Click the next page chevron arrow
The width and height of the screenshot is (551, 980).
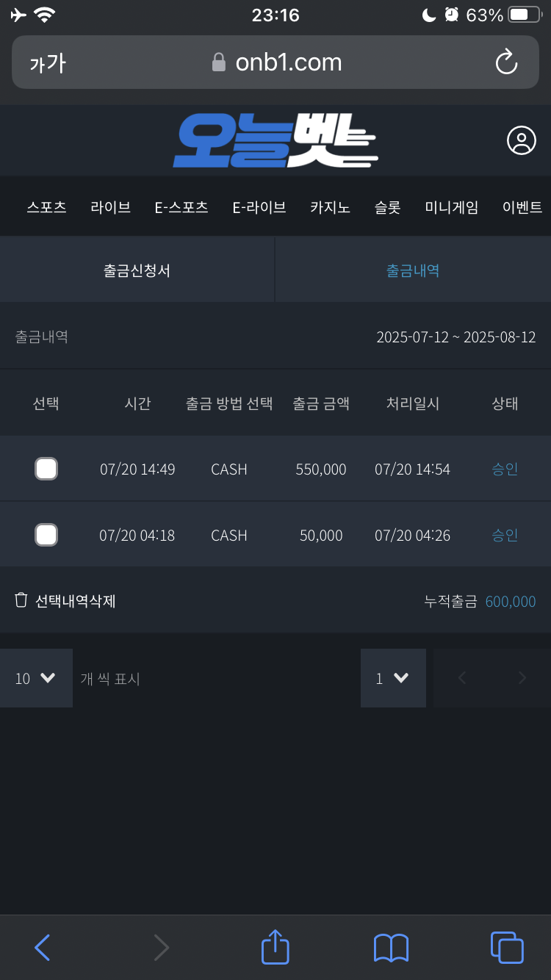click(522, 678)
